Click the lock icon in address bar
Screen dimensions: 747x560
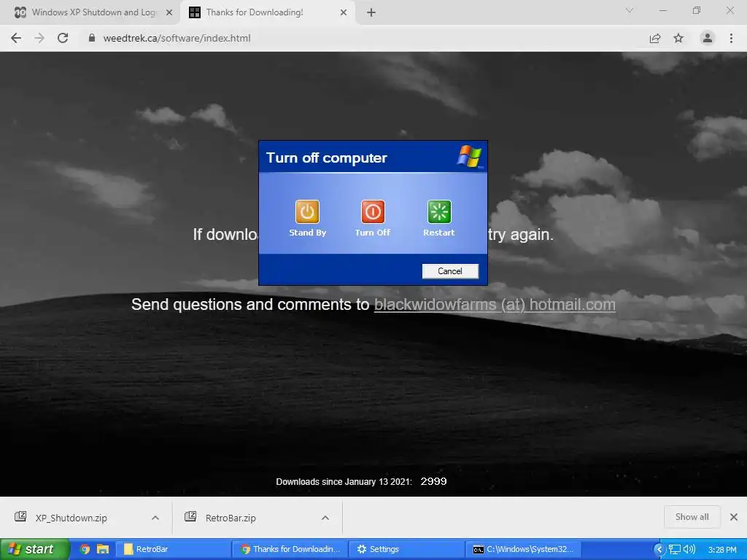click(92, 38)
